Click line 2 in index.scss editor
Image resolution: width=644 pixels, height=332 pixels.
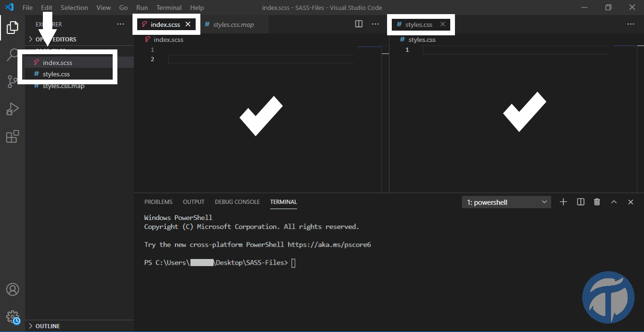coord(260,59)
